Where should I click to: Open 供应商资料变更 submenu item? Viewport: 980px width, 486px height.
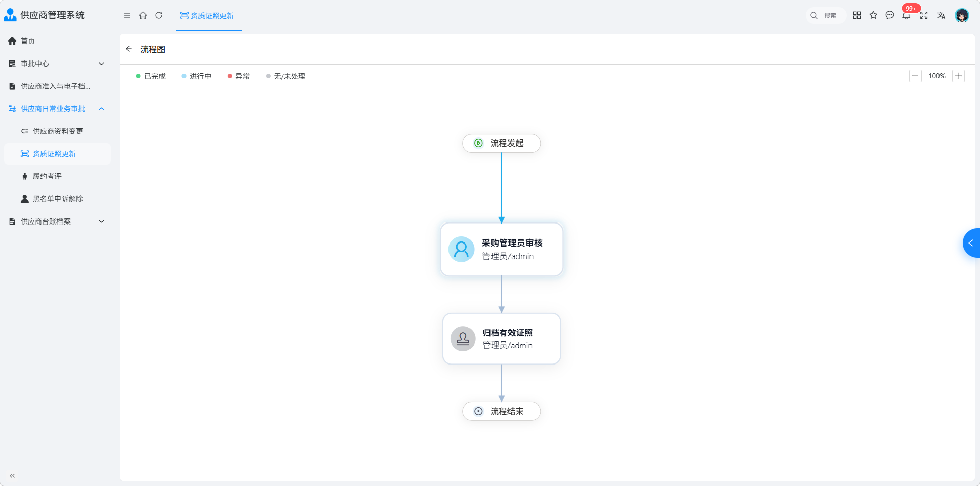57,131
